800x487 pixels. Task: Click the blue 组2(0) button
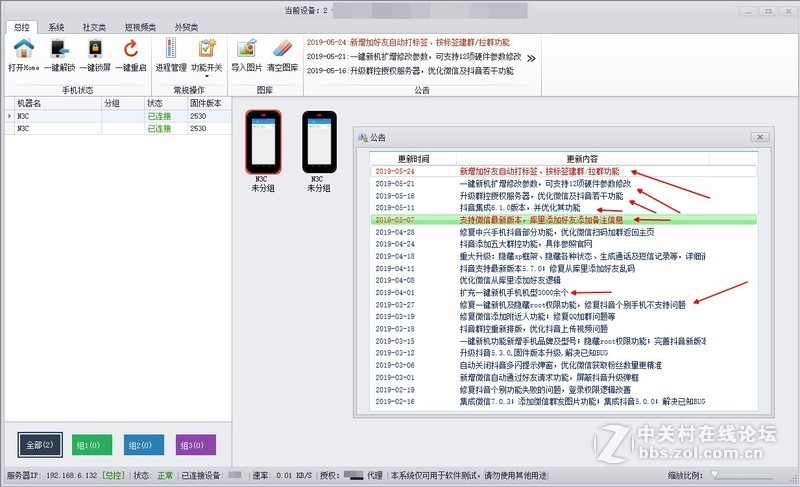[x=144, y=445]
